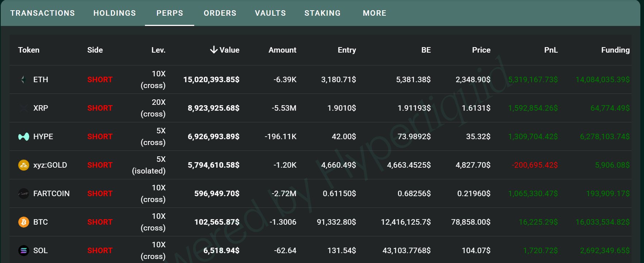Screen dimensions: 644x263
Task: Click the Lev. column header
Action: coord(158,50)
